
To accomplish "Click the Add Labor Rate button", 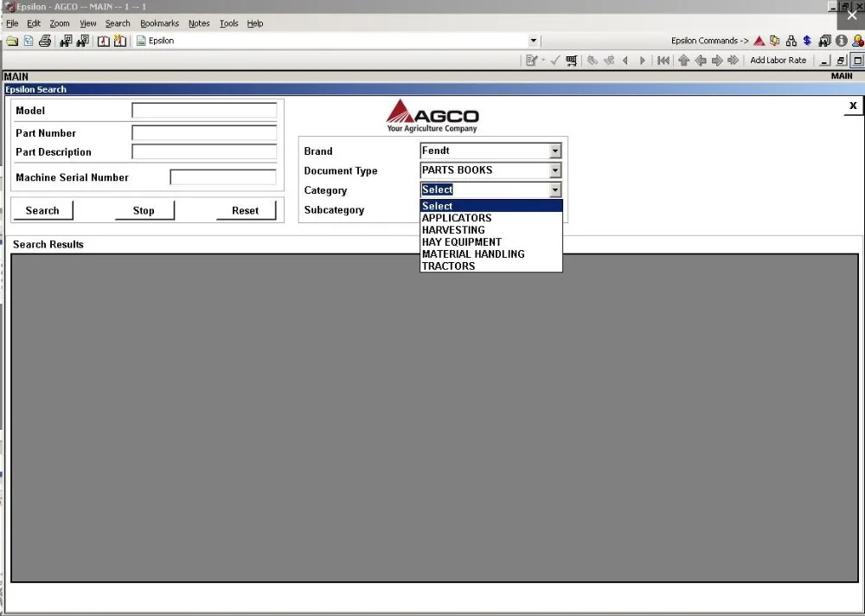I will click(x=778, y=61).
